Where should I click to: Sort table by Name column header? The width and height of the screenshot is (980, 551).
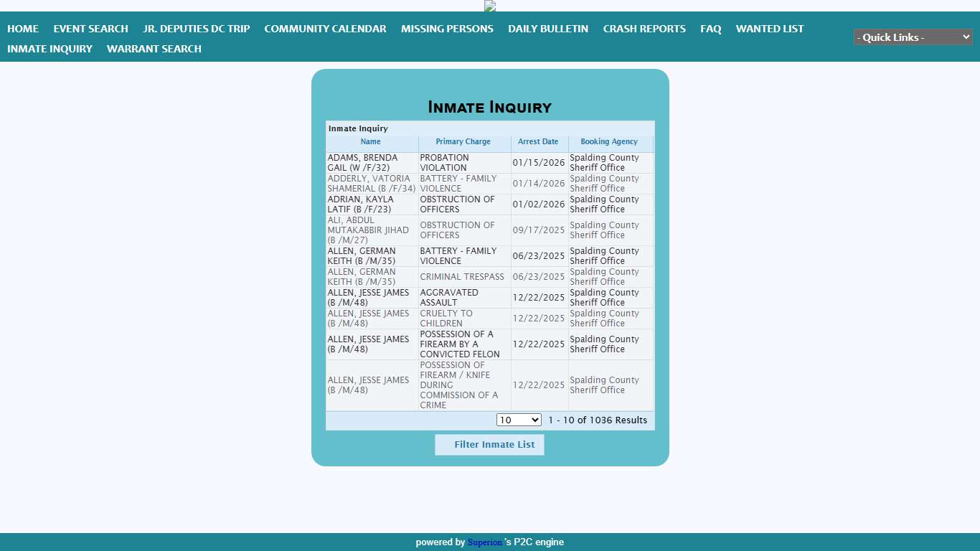pos(370,142)
